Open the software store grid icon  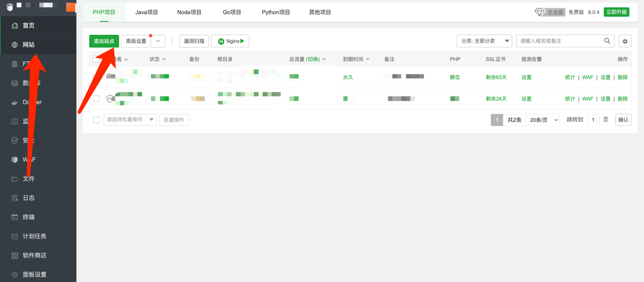coord(15,256)
